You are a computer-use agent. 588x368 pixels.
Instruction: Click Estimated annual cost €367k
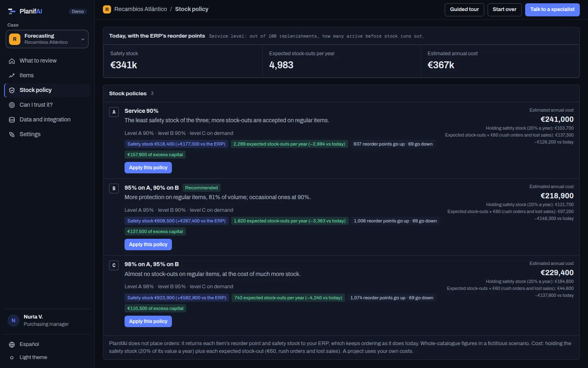click(x=441, y=65)
